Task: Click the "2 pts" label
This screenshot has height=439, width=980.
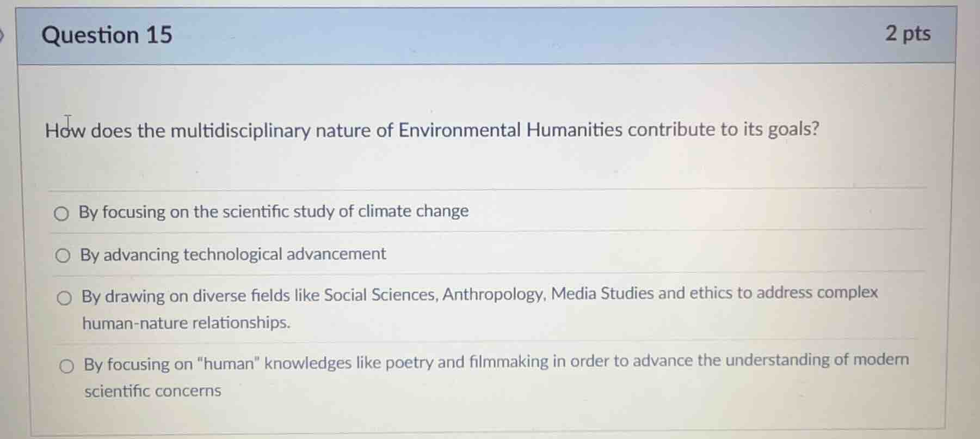Action: 908,34
